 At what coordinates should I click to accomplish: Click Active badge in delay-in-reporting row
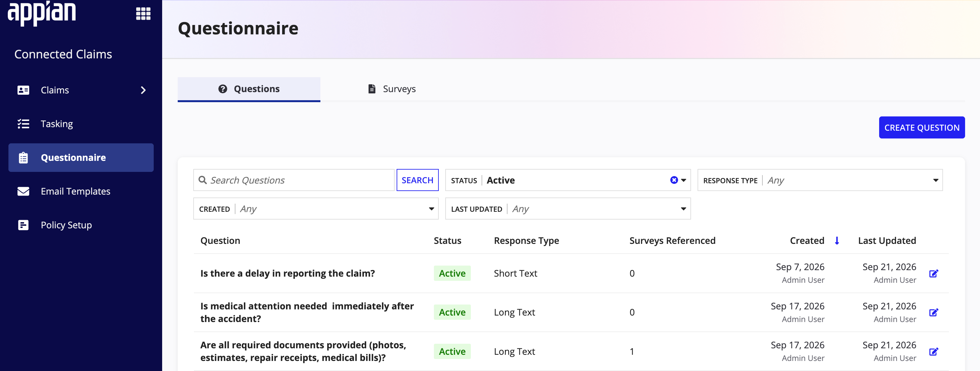(x=452, y=273)
